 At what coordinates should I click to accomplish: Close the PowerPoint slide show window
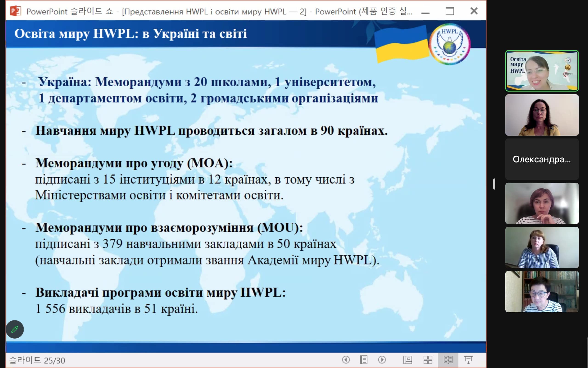tap(474, 11)
